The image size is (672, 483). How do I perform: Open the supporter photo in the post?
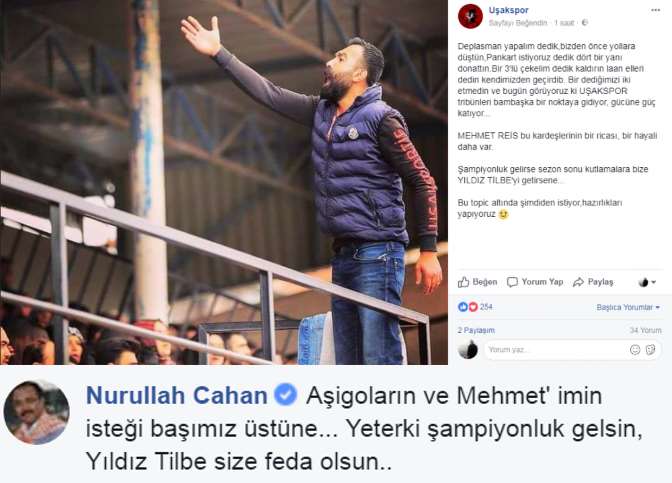[x=224, y=182]
